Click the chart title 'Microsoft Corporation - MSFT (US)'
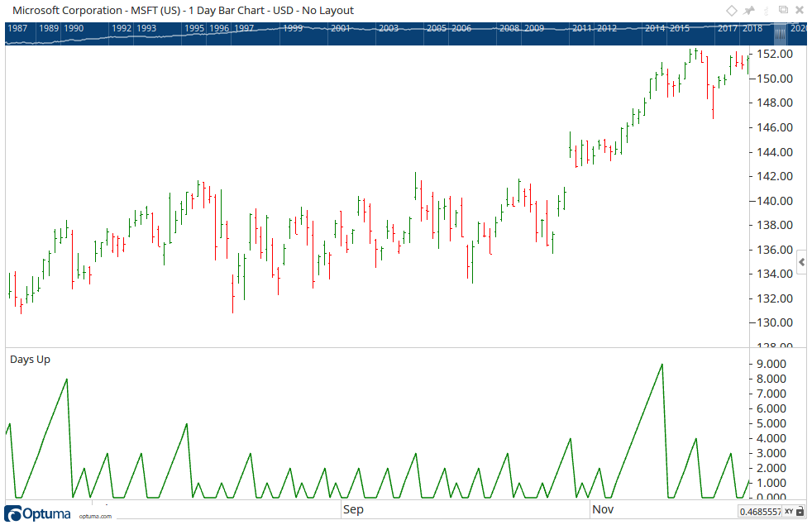The width and height of the screenshot is (812, 525). click(x=96, y=11)
